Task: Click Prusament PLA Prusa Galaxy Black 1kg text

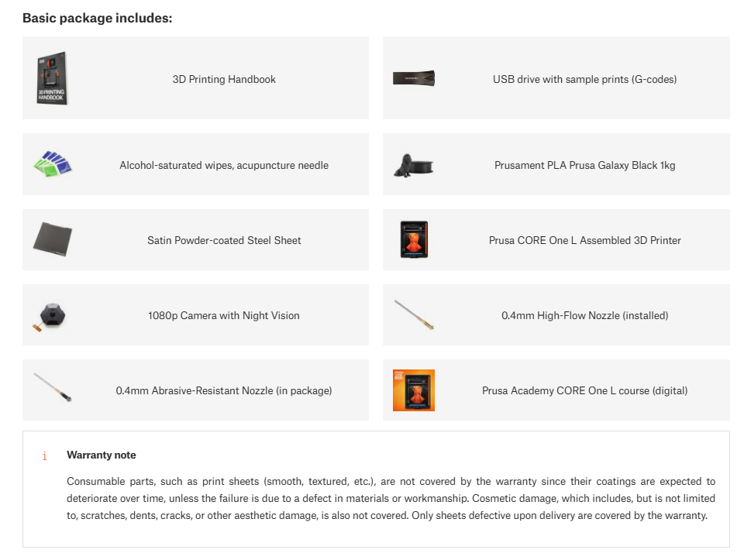Action: (584, 165)
